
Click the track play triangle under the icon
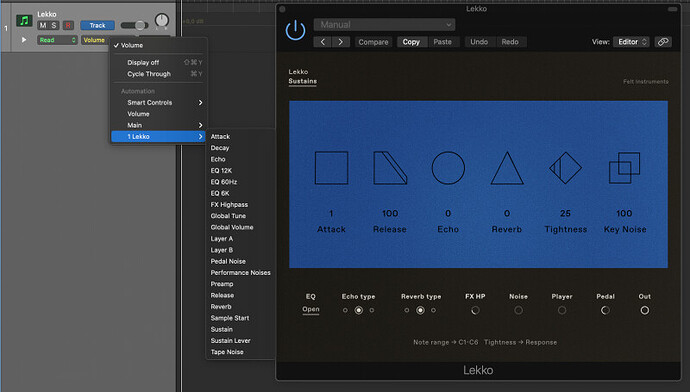coord(24,40)
